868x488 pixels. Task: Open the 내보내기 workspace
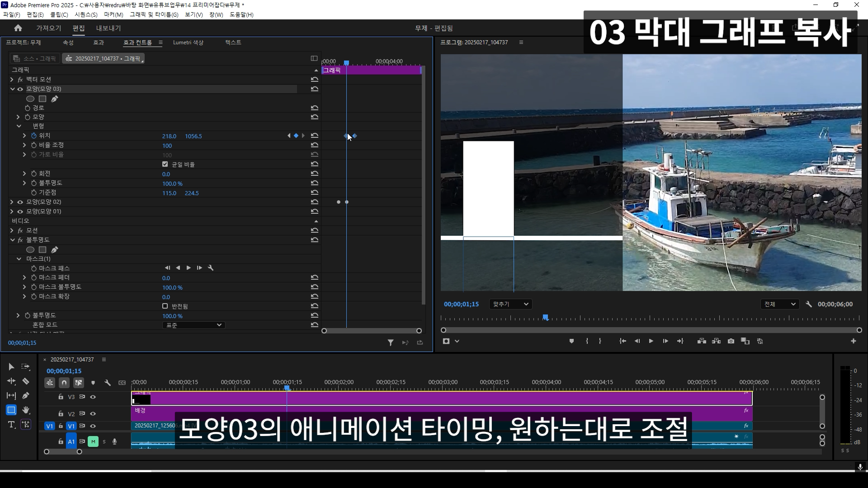click(108, 28)
